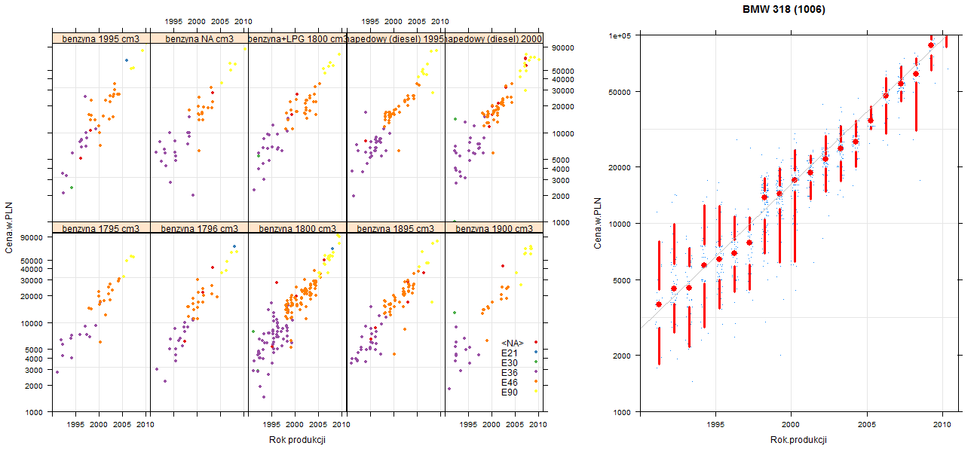Select the E90 legend label
The height and width of the screenshot is (452, 980).
[510, 392]
